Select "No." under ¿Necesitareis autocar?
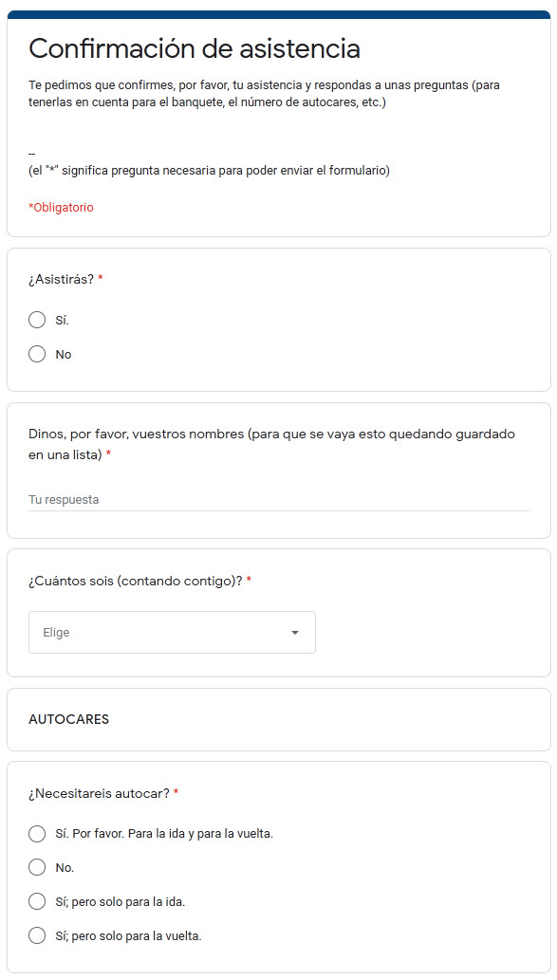The width and height of the screenshot is (557, 980). pos(37,867)
